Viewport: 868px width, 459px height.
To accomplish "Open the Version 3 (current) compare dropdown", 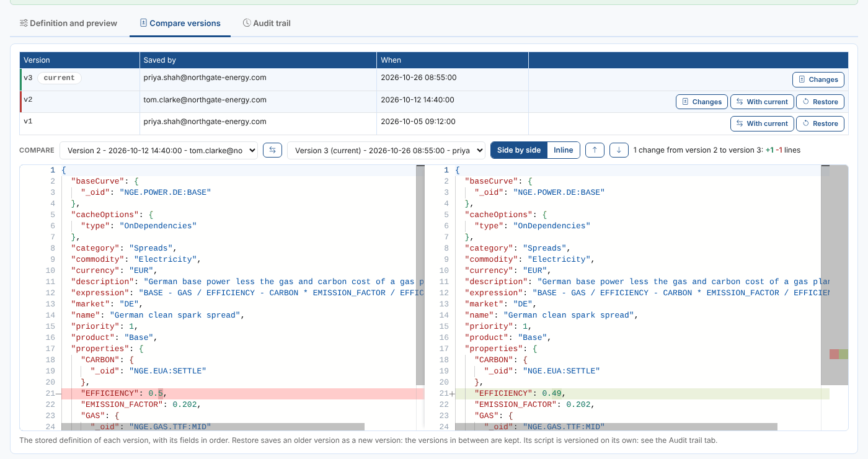I will tap(386, 150).
